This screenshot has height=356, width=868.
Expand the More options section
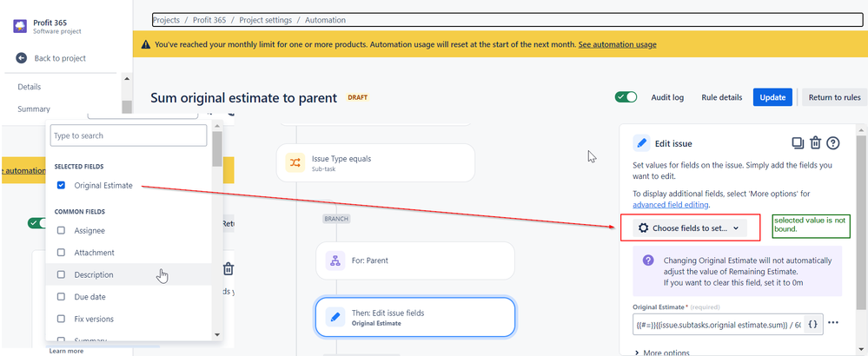point(662,353)
